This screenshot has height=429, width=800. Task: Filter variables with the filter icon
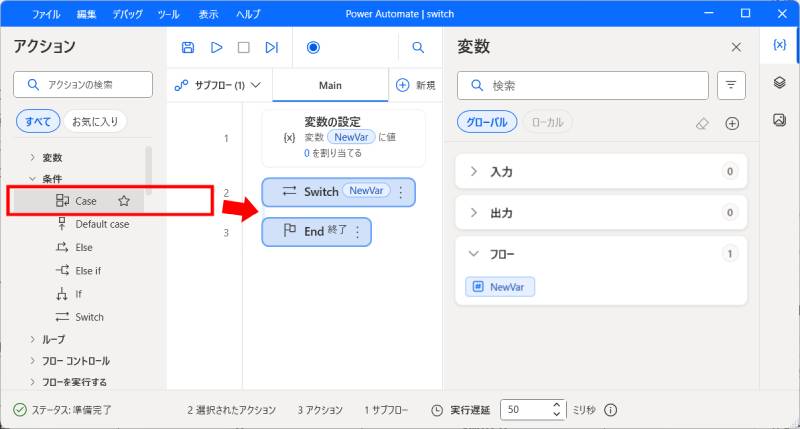click(x=731, y=85)
